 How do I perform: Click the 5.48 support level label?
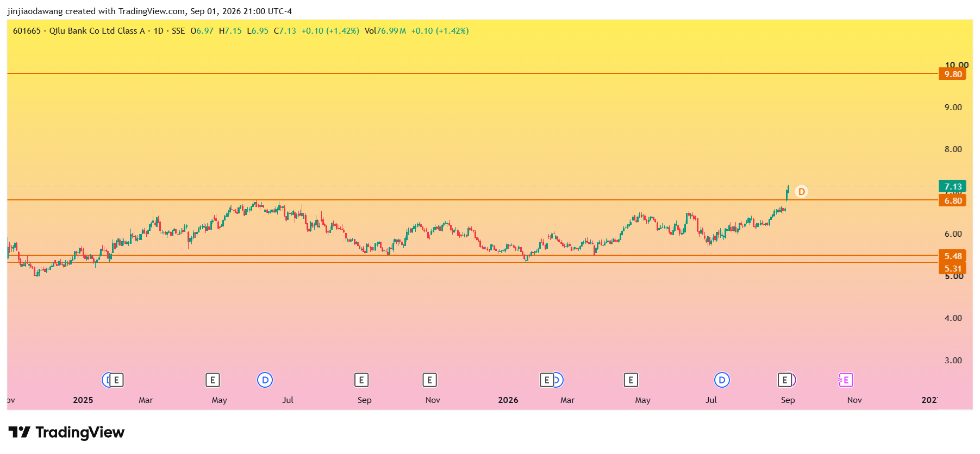[x=952, y=256]
